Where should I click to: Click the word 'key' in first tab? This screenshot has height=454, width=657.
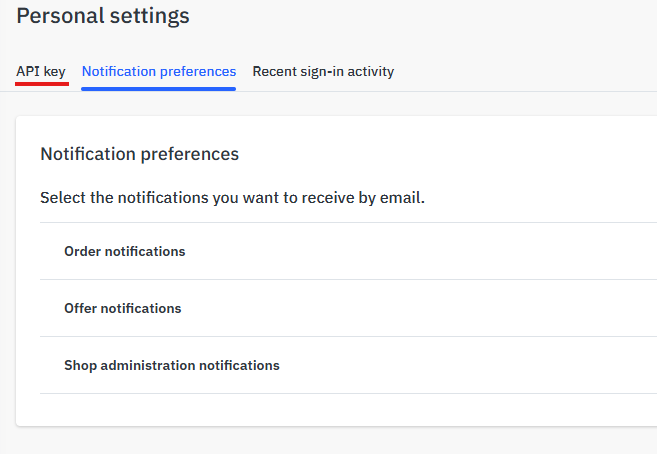(x=54, y=72)
